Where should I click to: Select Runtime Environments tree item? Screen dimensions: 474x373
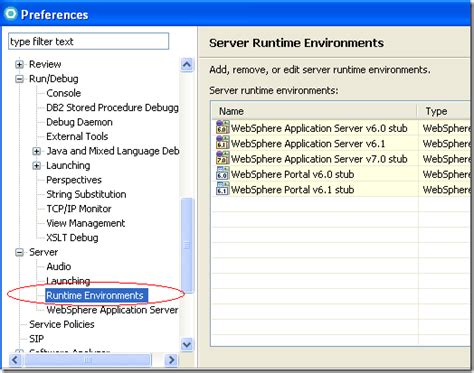pyautogui.click(x=96, y=295)
